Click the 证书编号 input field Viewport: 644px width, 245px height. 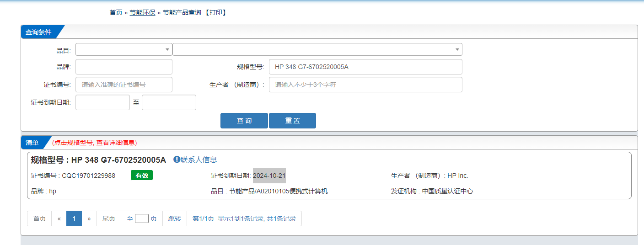(124, 85)
